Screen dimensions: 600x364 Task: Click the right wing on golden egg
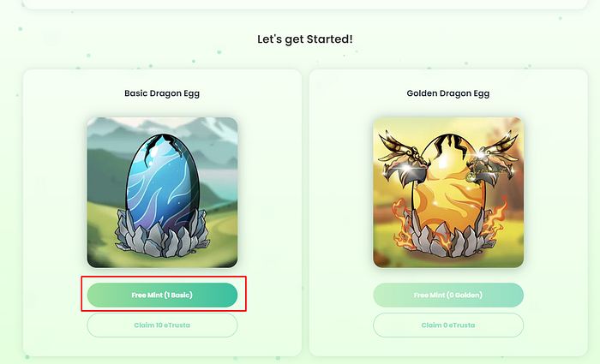495,155
